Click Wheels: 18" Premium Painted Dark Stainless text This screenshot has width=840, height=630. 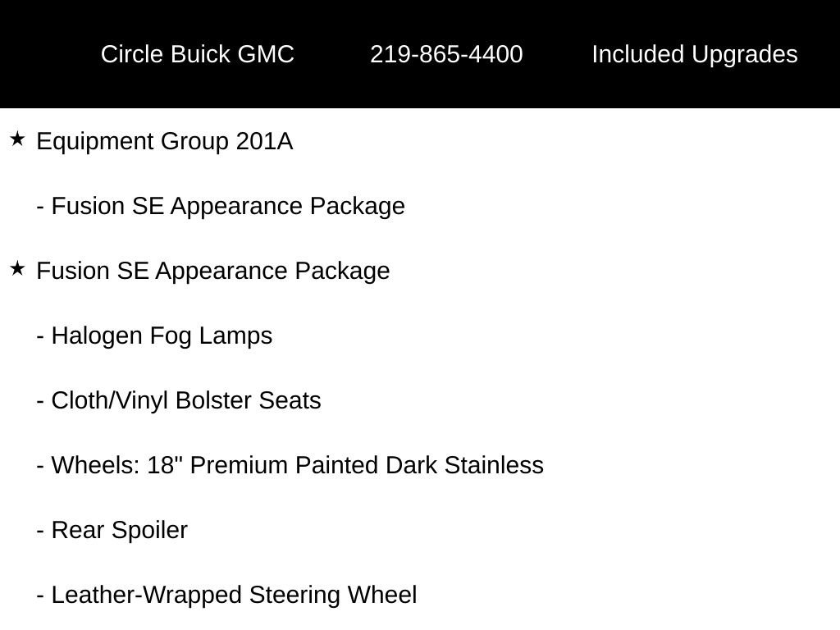pos(297,465)
